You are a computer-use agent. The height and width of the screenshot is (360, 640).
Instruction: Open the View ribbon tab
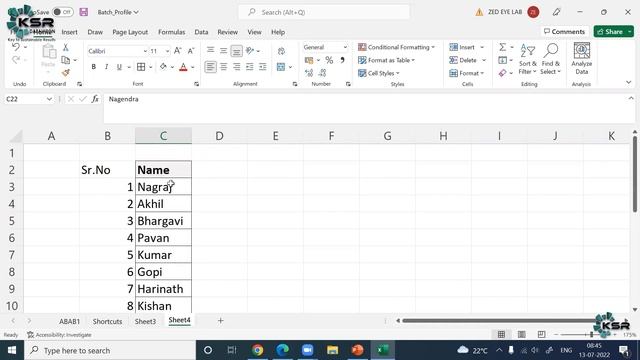(254, 32)
